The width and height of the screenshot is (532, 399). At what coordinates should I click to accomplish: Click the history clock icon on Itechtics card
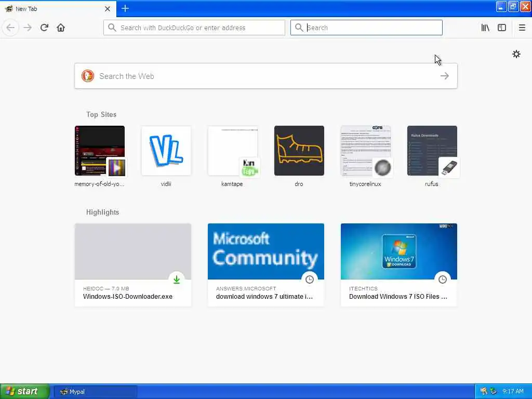pos(443,279)
